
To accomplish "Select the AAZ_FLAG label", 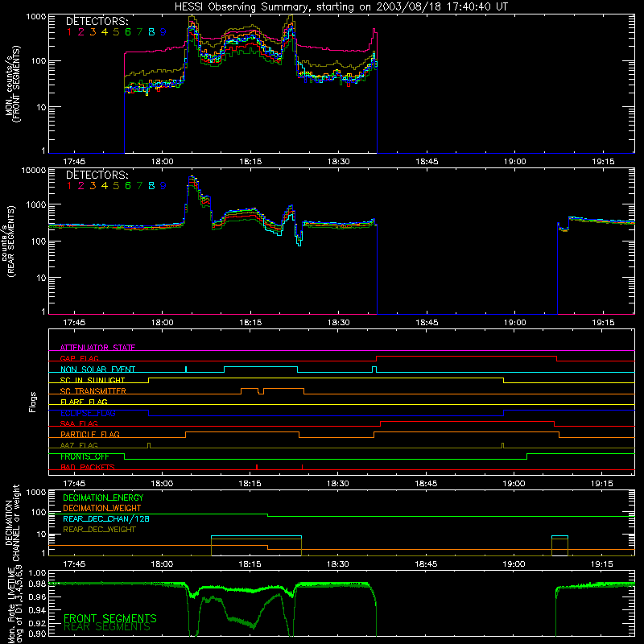I will [x=79, y=445].
